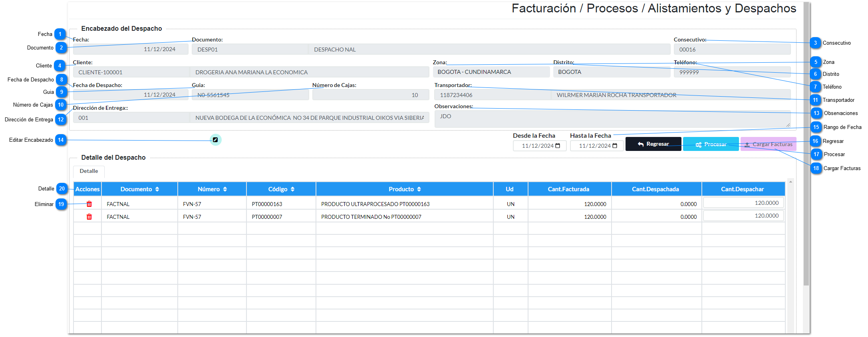Click the Número de Cajas field
The height and width of the screenshot is (337, 868).
(370, 95)
